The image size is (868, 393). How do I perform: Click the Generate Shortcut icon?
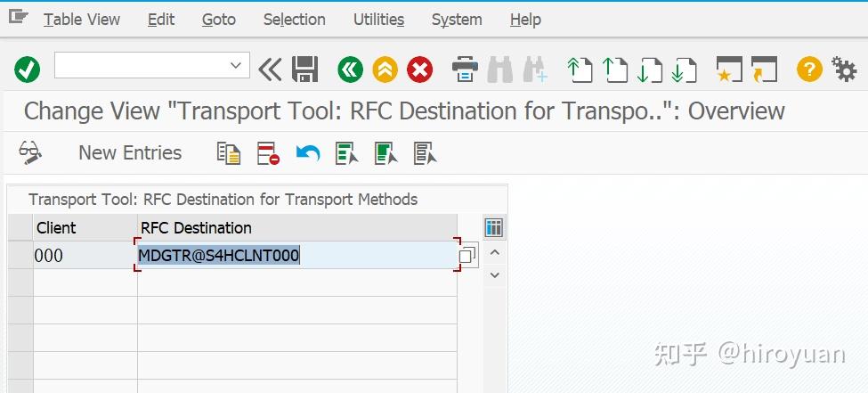[x=765, y=70]
